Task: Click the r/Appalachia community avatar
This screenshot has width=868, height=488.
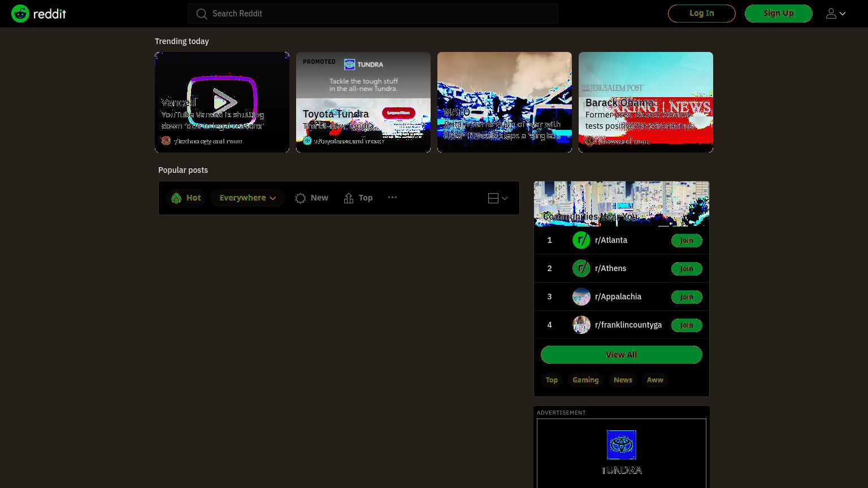Action: click(581, 297)
